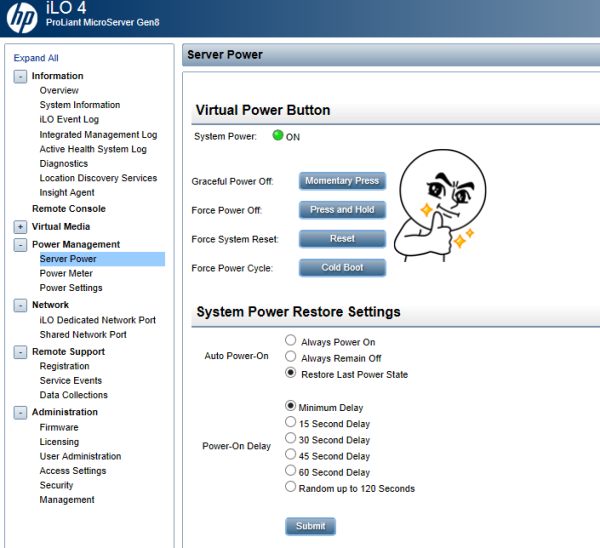Collapse the Information tree section

pos(20,76)
